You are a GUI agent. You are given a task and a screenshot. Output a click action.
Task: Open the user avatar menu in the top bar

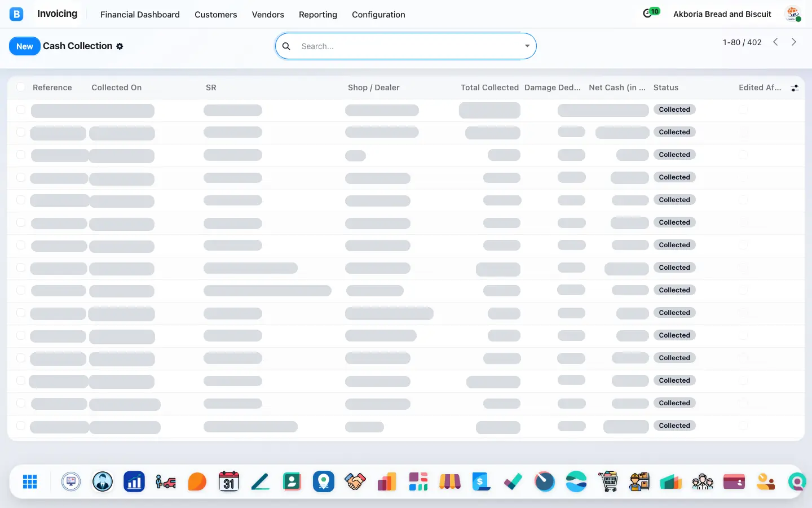(793, 14)
